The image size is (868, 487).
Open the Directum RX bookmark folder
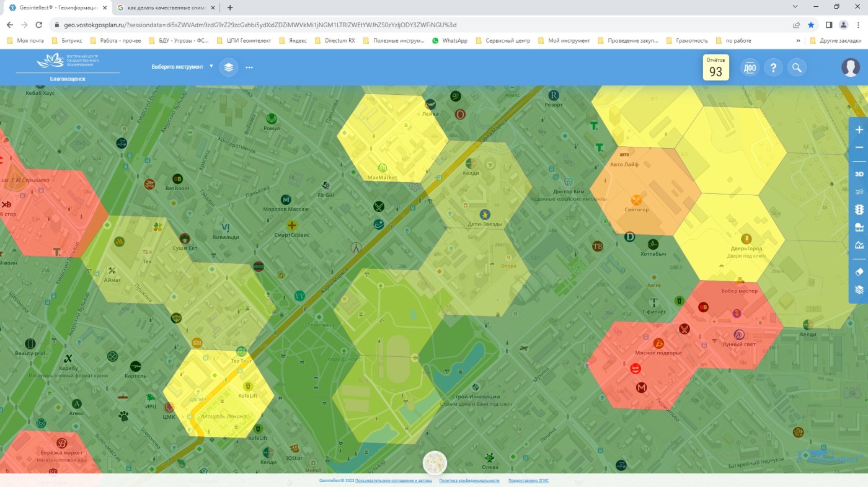pyautogui.click(x=335, y=40)
